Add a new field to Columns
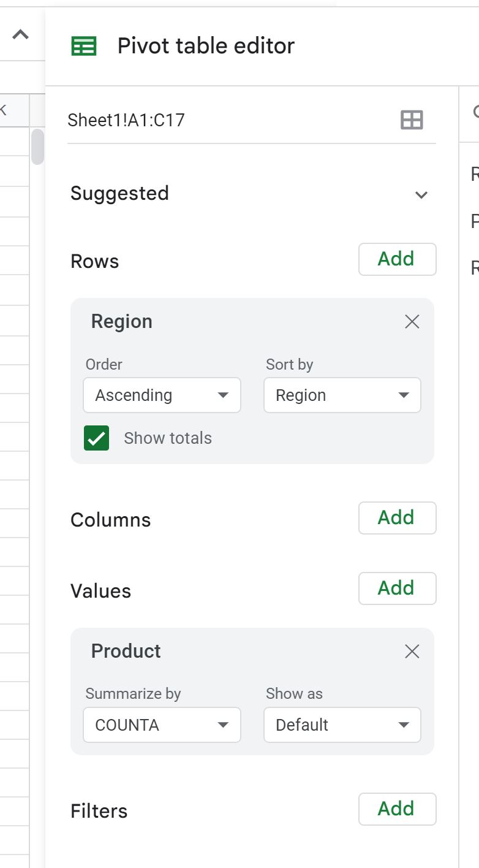The width and height of the screenshot is (479, 868). tap(397, 517)
